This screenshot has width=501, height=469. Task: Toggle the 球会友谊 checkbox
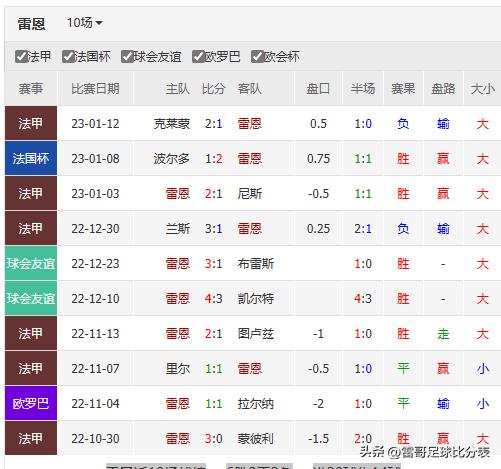tap(127, 56)
